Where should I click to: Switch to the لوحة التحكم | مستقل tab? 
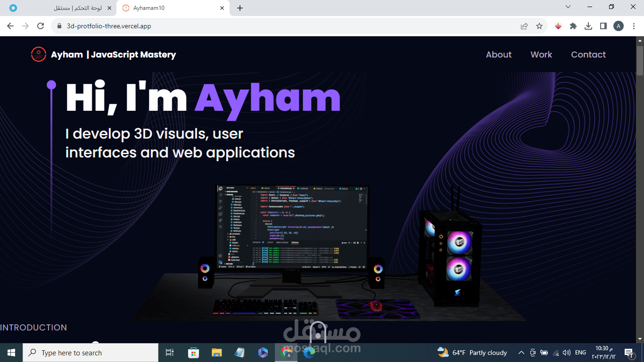pyautogui.click(x=59, y=8)
